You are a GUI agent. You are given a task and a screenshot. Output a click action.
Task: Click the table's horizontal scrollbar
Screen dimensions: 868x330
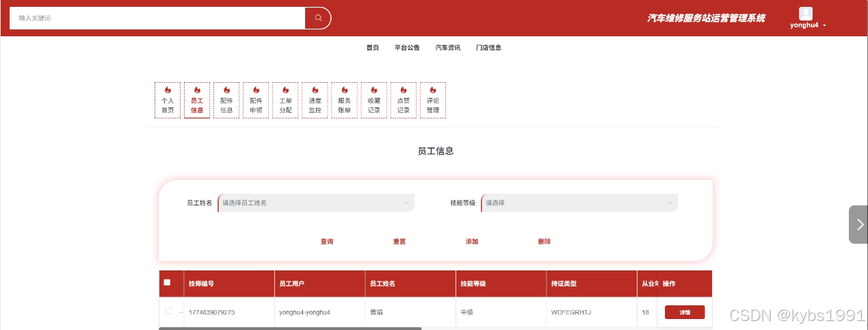point(290,328)
